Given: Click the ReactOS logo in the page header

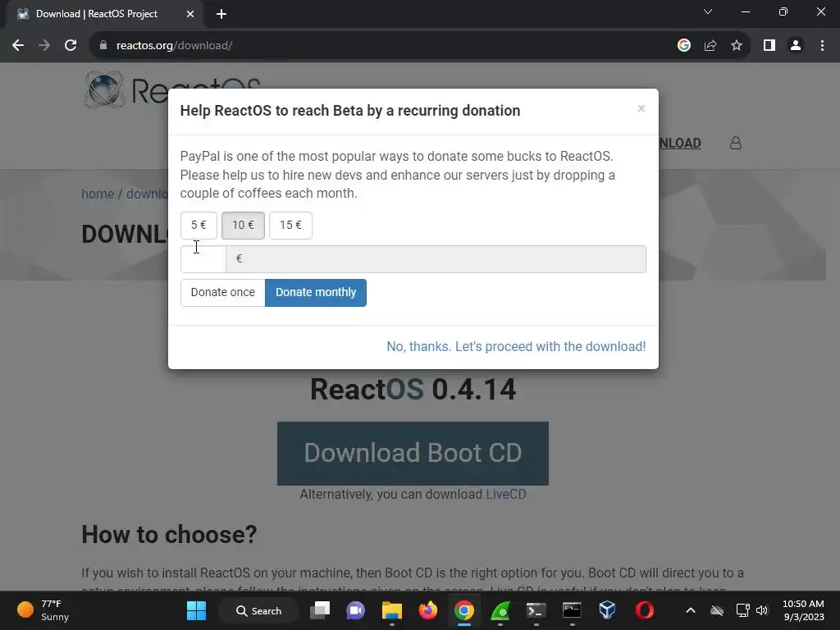Looking at the screenshot, I should point(172,89).
